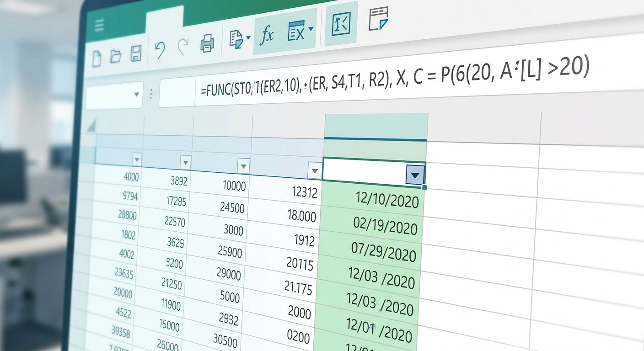Open the hamburger menu icon
Image resolution: width=644 pixels, height=351 pixels.
click(99, 25)
